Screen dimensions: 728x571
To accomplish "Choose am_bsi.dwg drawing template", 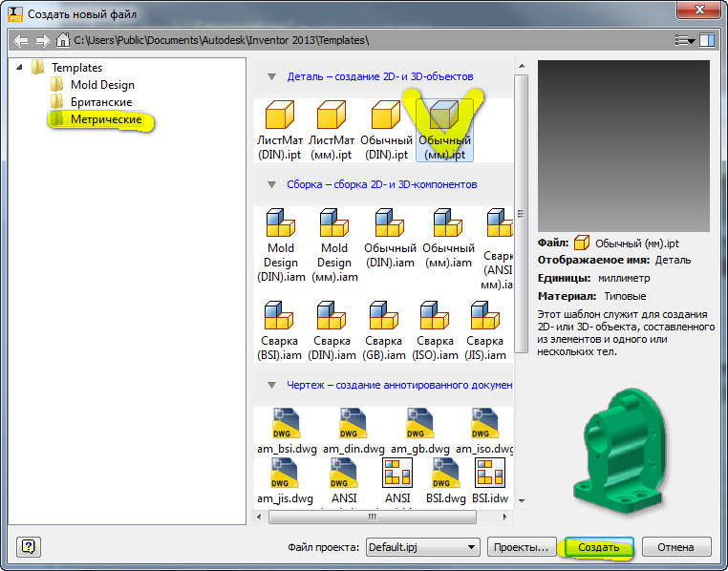I will [287, 432].
